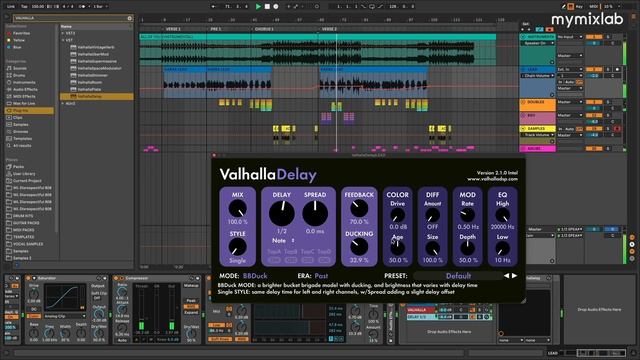Select Favorites red collection
This screenshot has width=640, height=360.
tap(21, 33)
